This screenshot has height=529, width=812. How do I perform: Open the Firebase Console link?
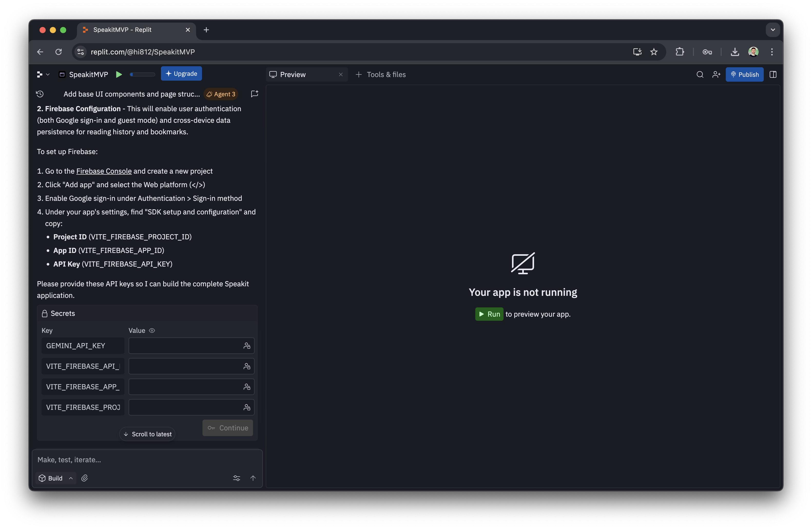click(104, 171)
